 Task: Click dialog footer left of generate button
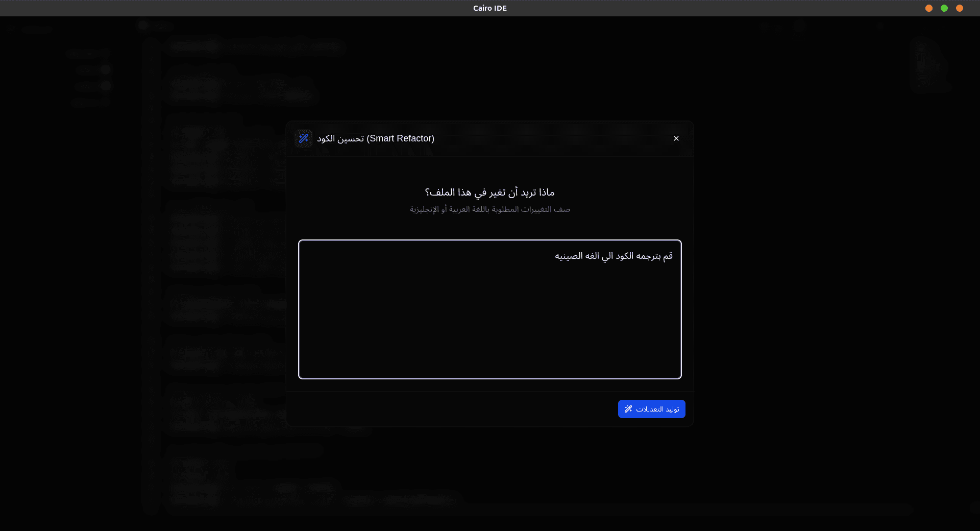point(449,409)
